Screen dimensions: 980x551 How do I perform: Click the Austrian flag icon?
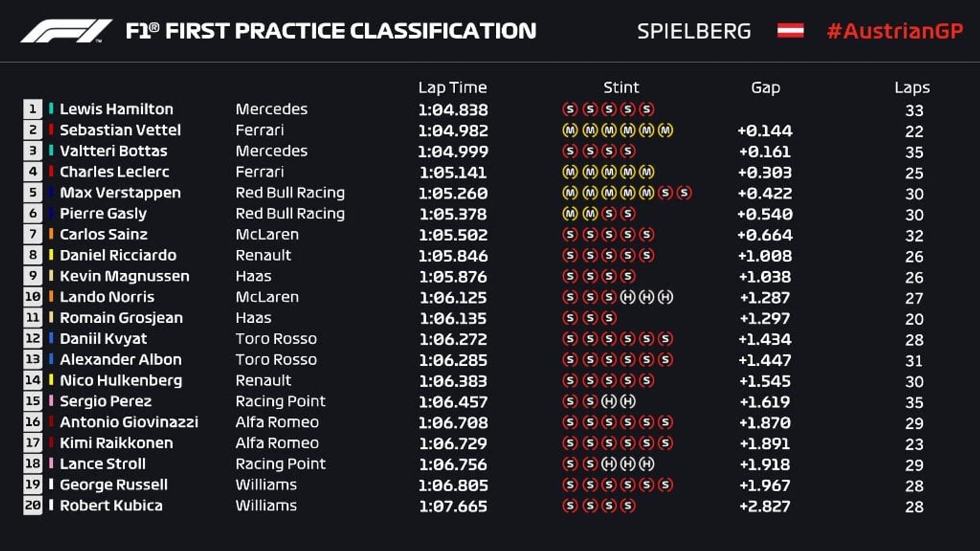pos(790,31)
